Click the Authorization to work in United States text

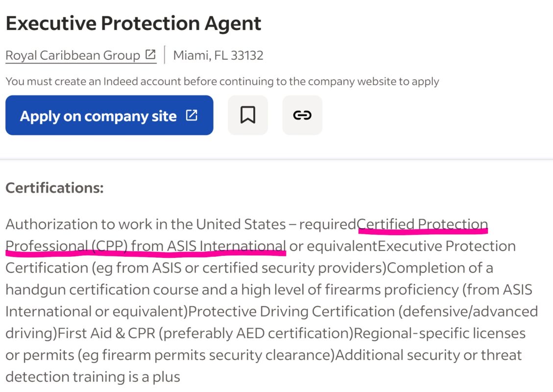tap(145, 224)
